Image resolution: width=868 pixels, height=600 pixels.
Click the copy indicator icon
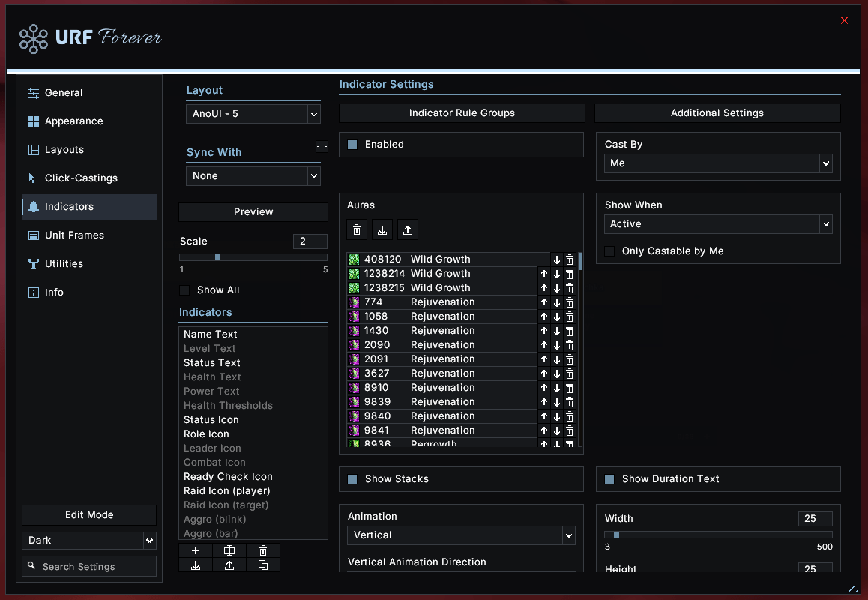(x=263, y=565)
